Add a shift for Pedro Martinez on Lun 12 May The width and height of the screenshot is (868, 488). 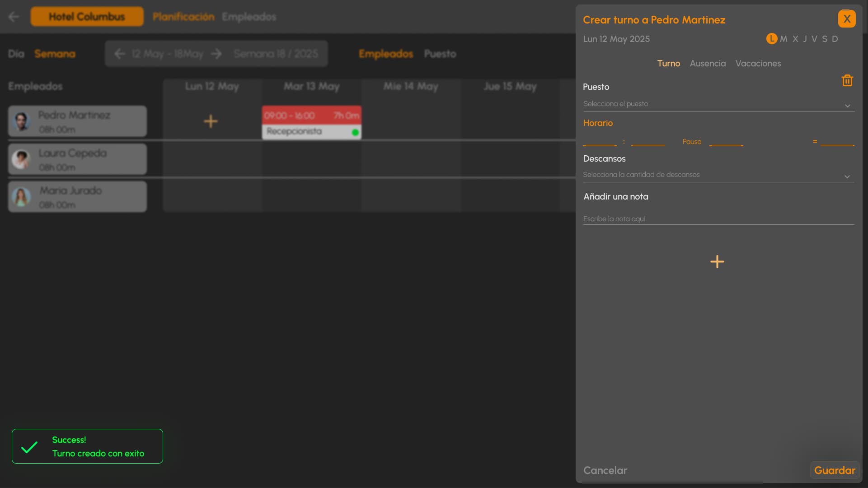pyautogui.click(x=211, y=121)
